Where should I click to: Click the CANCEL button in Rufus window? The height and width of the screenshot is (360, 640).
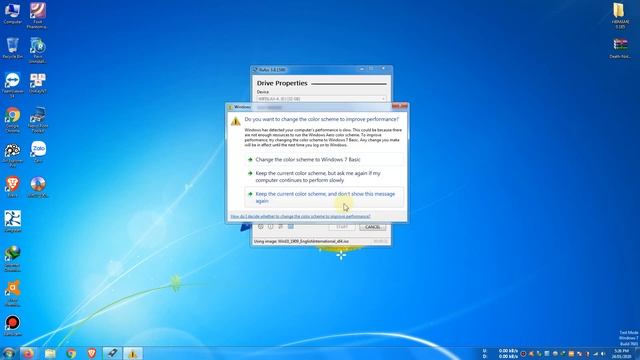point(372,227)
